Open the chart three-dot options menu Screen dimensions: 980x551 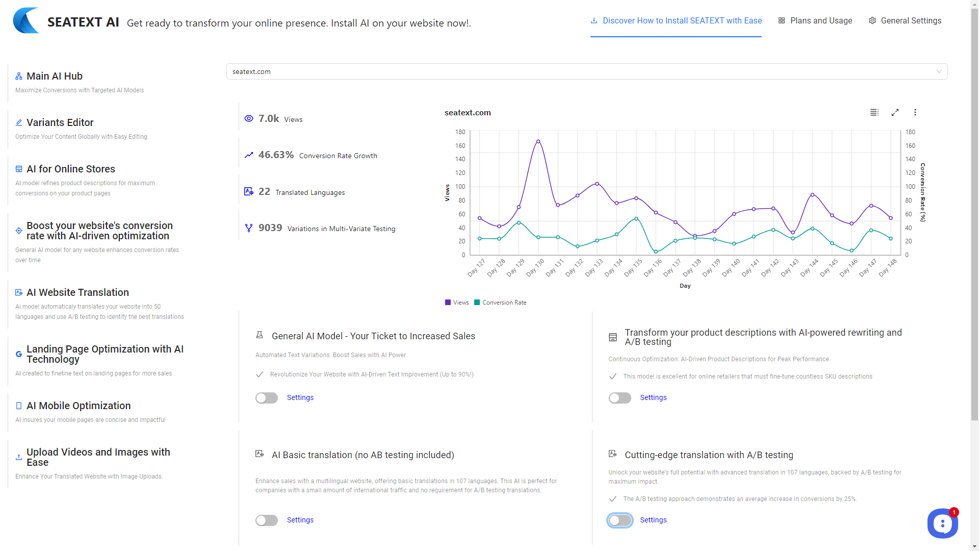(x=915, y=113)
